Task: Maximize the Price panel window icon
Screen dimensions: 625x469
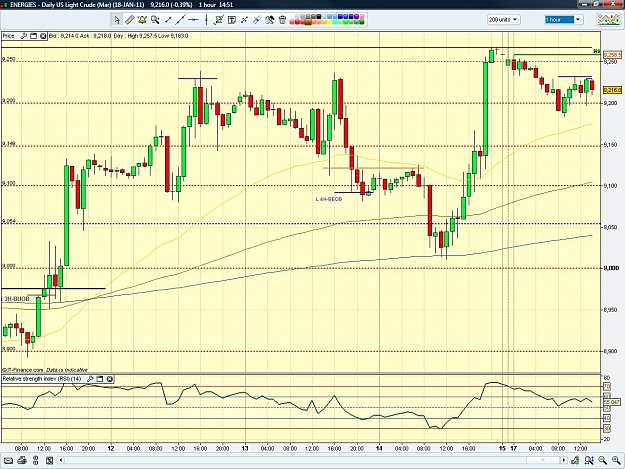Action: (33, 36)
